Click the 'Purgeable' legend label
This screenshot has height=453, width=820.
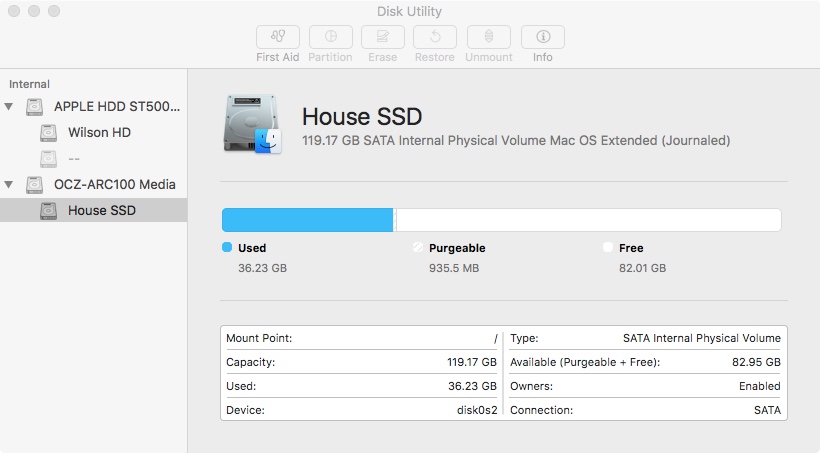457,248
